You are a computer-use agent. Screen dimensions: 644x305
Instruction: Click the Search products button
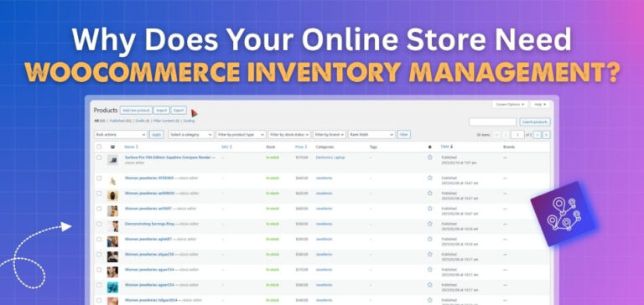(x=535, y=122)
